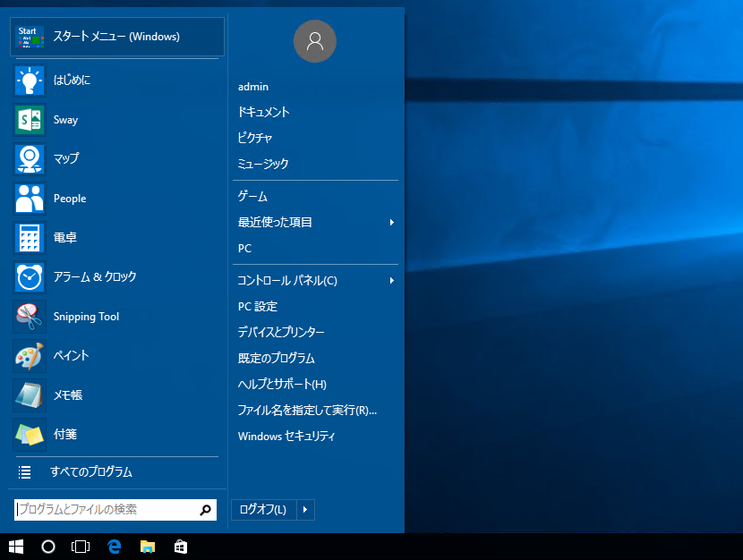Click the はじめに lightbulb icon

coord(30,81)
